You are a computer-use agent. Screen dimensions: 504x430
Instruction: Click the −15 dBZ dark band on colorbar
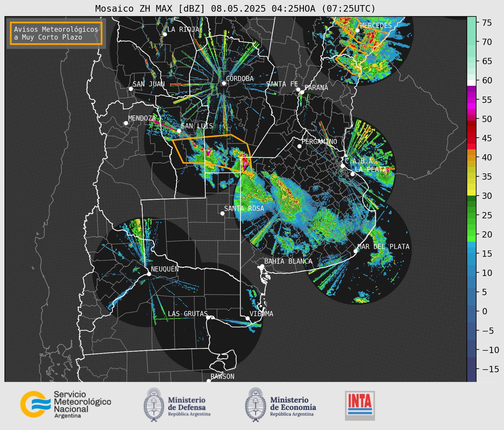pyautogui.click(x=471, y=369)
